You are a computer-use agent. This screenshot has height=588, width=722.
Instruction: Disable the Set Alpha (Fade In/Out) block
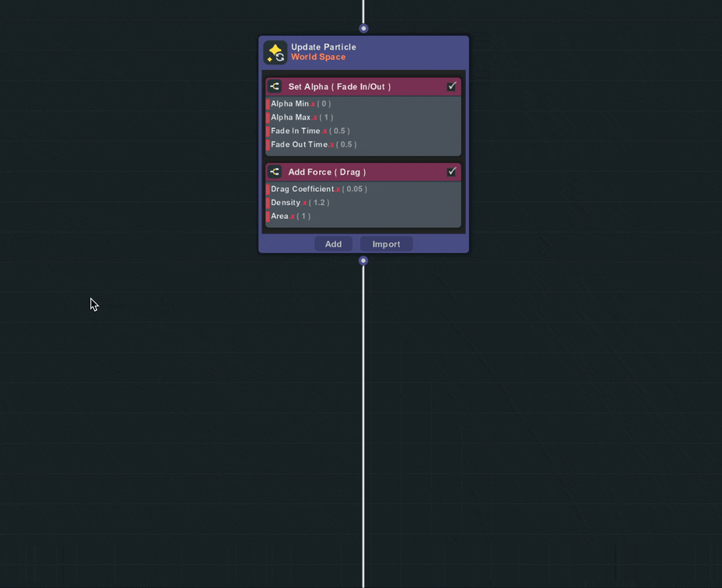click(452, 87)
